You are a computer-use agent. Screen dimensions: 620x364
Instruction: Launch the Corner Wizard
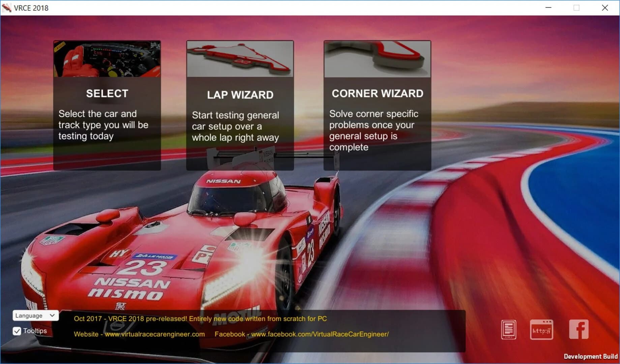click(377, 93)
